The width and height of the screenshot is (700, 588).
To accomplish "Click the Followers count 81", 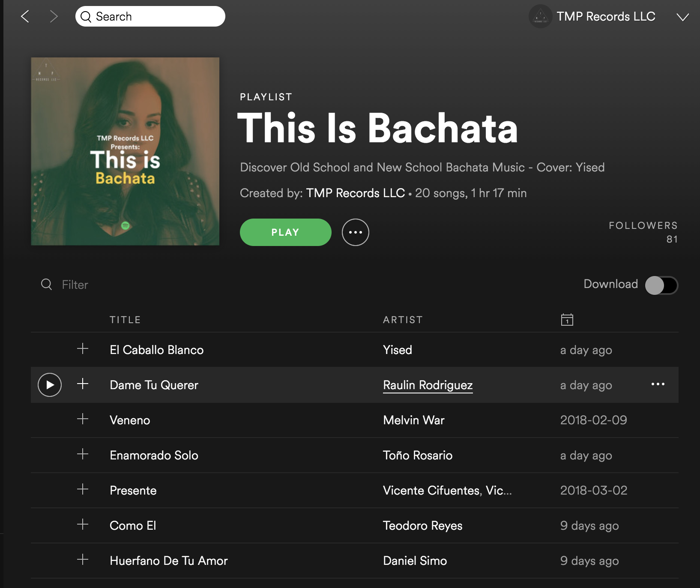I will (672, 239).
